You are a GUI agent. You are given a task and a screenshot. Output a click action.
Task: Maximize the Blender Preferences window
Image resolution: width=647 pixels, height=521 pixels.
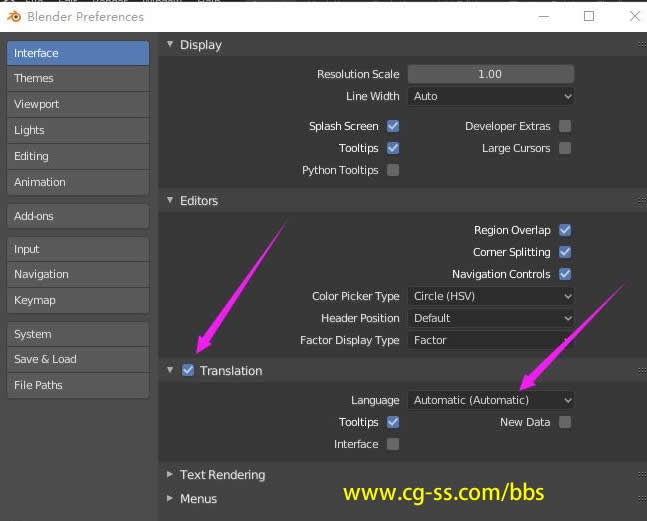pos(589,16)
